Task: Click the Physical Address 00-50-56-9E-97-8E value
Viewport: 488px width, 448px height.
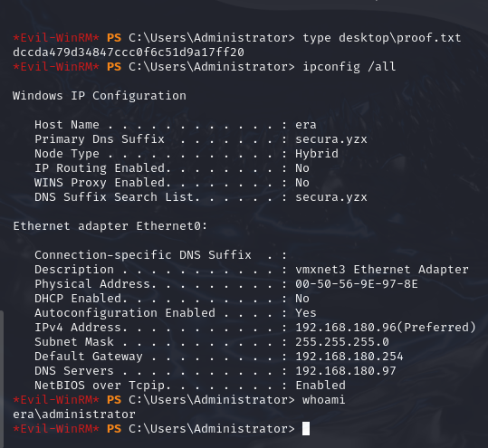Action: tap(357, 284)
